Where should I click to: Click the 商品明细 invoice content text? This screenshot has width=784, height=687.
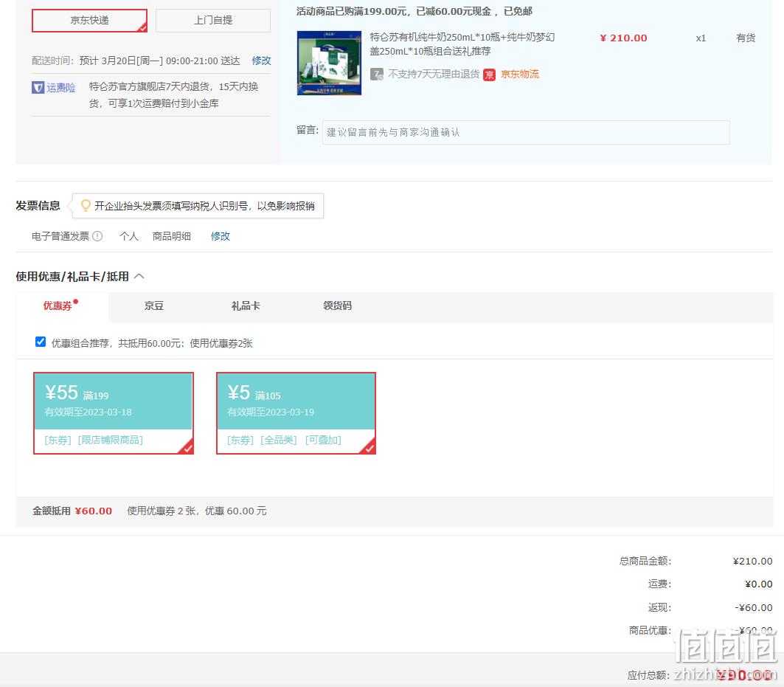coord(172,236)
